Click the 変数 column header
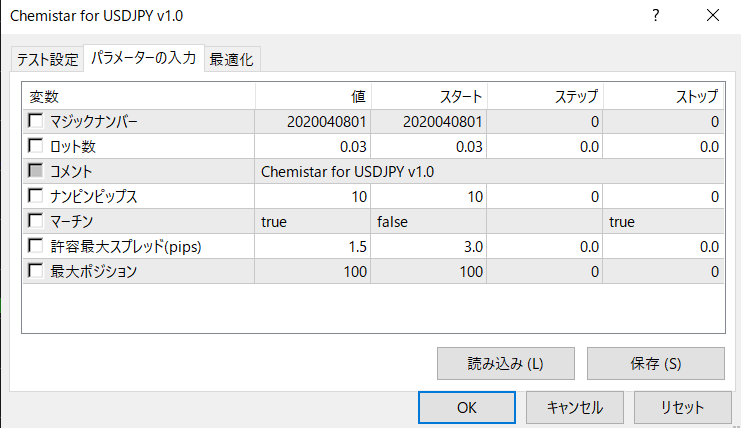 pyautogui.click(x=138, y=97)
